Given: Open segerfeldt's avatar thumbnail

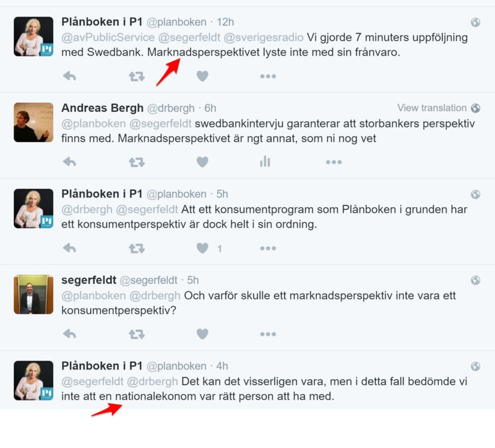Looking at the screenshot, I should [33, 295].
